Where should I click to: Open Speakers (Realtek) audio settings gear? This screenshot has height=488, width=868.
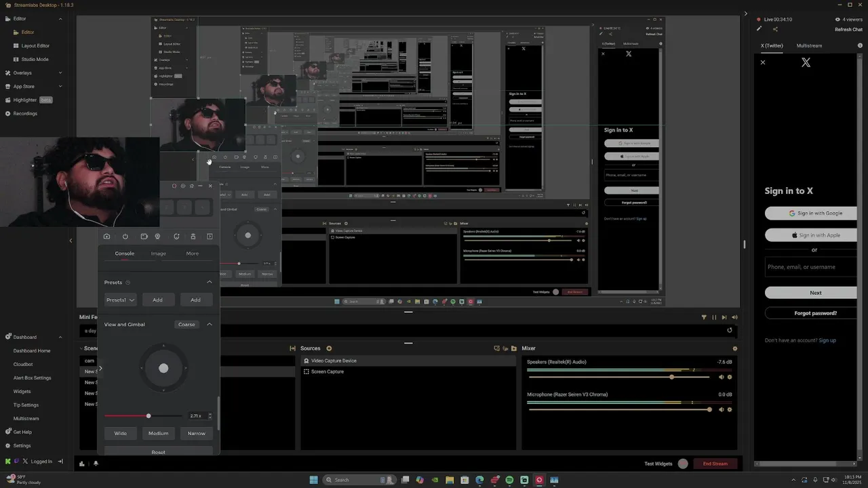click(x=730, y=377)
